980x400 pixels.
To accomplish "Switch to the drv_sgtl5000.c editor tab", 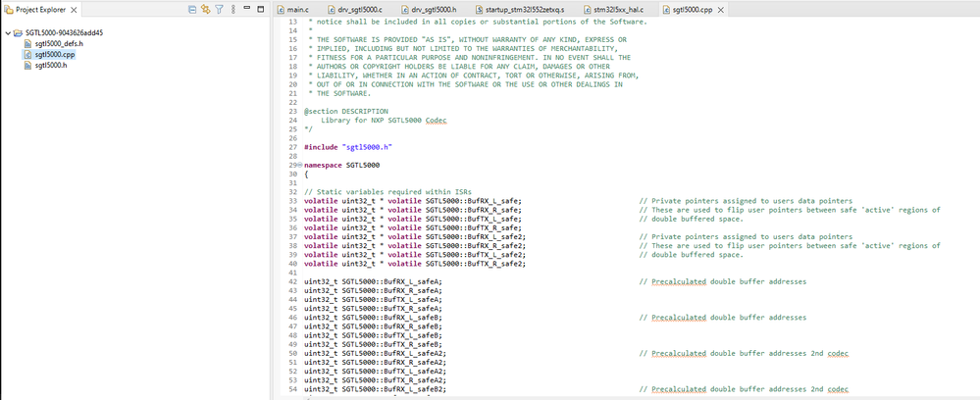I will [x=356, y=10].
